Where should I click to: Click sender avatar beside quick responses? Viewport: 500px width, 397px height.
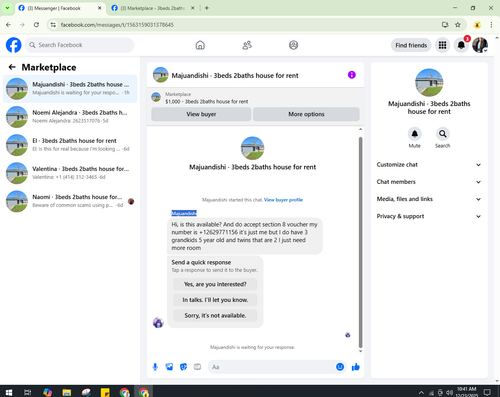click(158, 322)
